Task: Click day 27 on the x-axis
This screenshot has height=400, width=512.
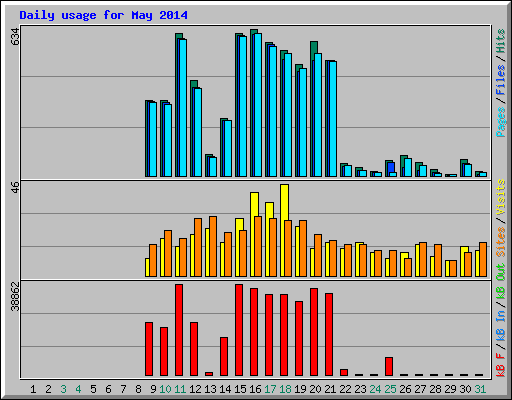Action: 420,389
